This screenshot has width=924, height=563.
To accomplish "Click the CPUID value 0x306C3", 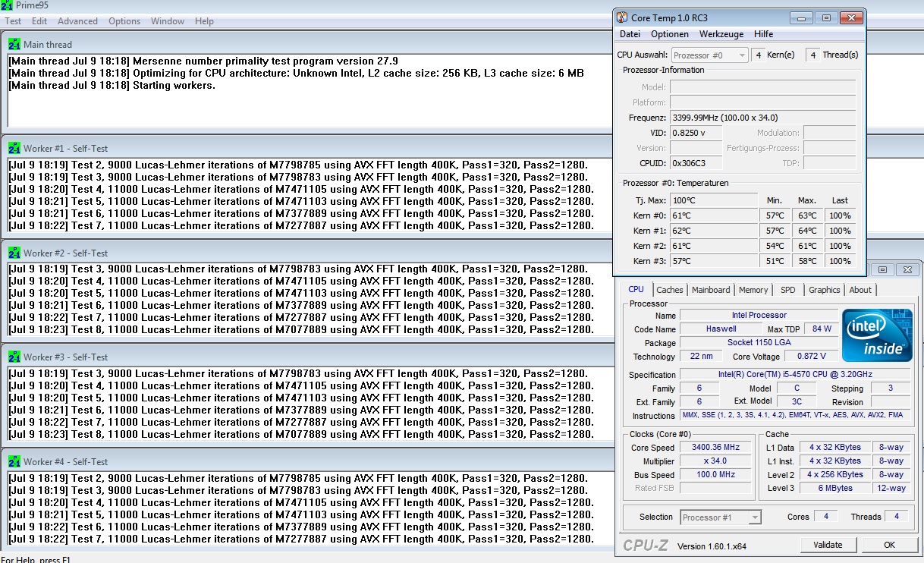I will click(x=696, y=163).
